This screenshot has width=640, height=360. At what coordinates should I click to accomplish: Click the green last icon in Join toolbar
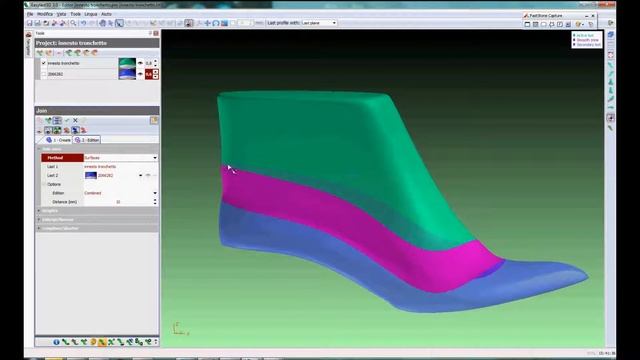pos(49,120)
